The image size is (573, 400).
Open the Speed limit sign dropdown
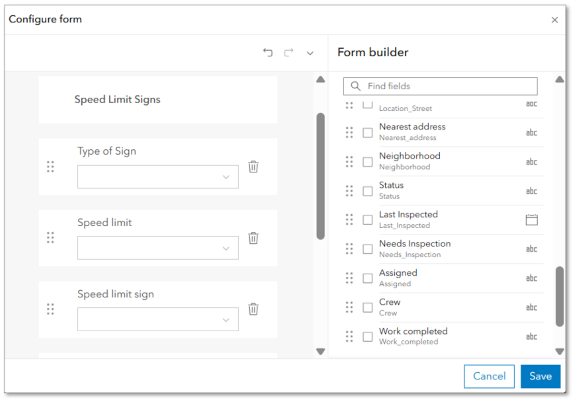158,319
